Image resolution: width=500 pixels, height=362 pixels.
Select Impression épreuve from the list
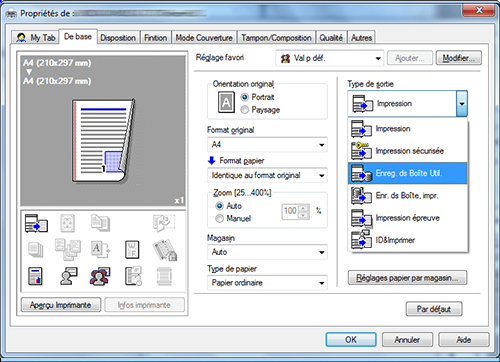pos(408,218)
